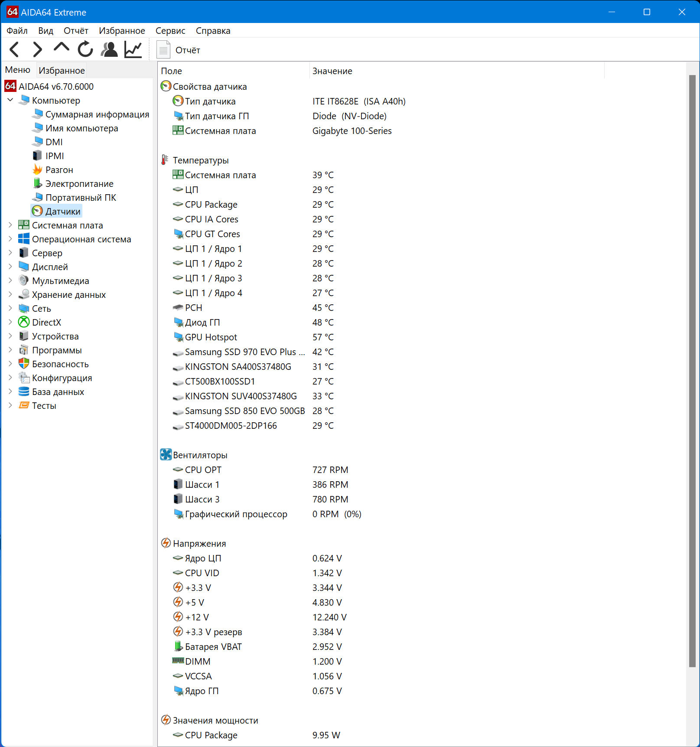700x747 pixels.
Task: Click the Напряжения lightning icon
Action: pos(166,543)
